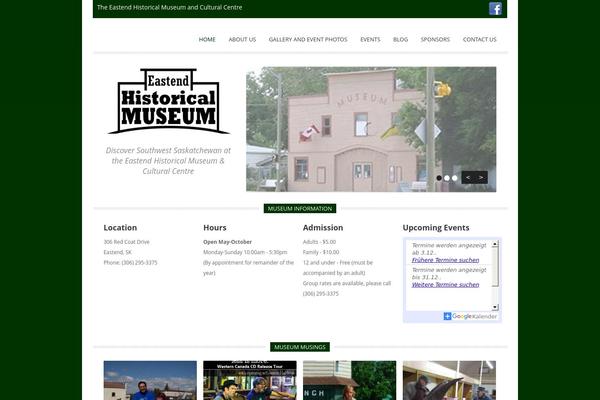The width and height of the screenshot is (600, 400).
Task: Show previous slide with left arrow
Action: point(468,178)
